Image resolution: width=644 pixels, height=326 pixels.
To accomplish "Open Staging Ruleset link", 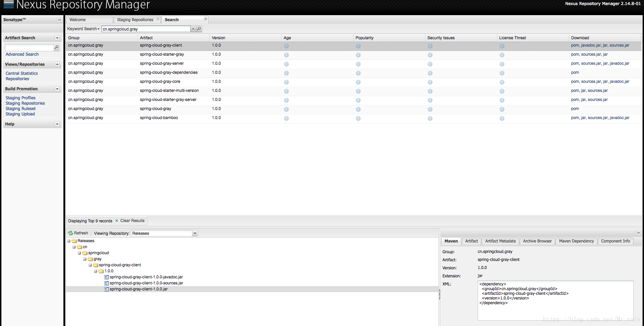I will [20, 109].
